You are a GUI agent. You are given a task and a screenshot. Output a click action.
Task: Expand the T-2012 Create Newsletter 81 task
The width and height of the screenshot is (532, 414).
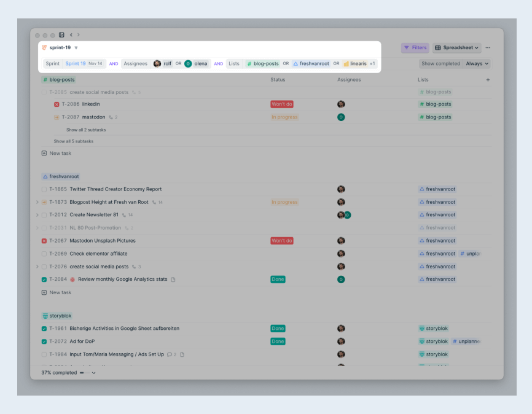tap(37, 215)
